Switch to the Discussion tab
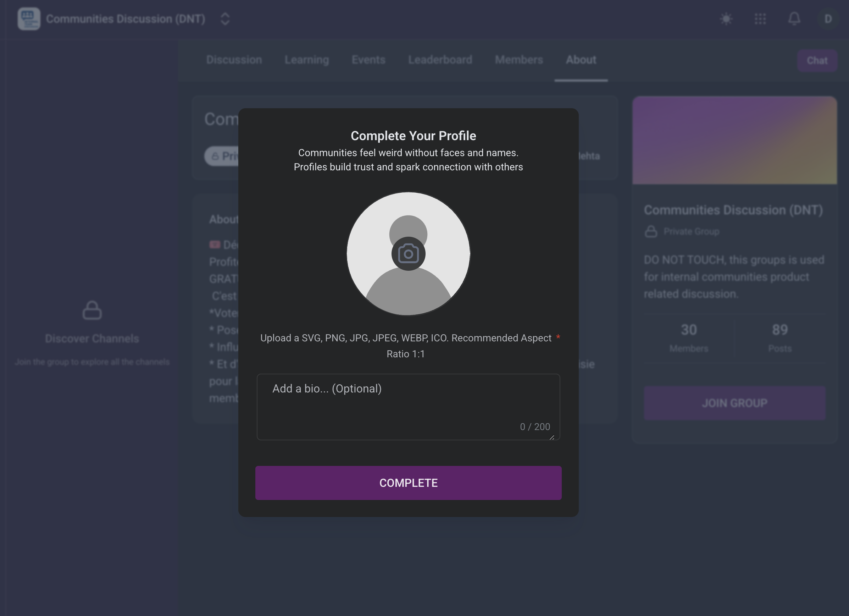The height and width of the screenshot is (616, 849). 234,60
